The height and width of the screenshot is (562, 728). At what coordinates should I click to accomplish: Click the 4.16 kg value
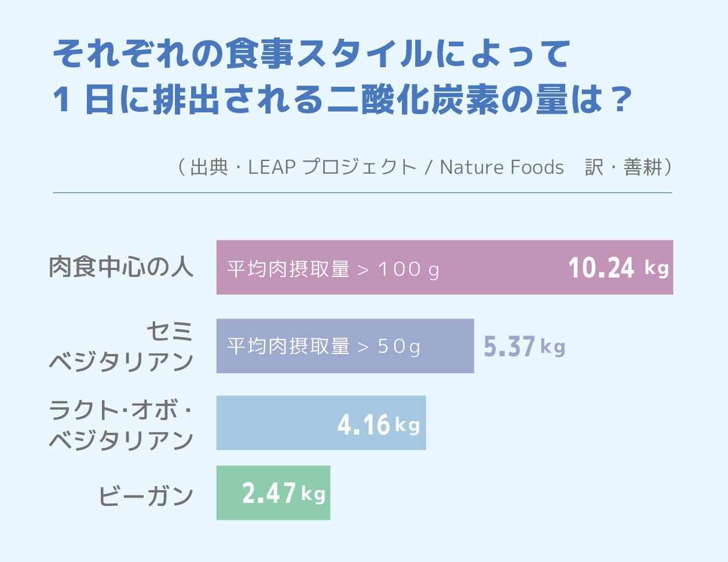[x=379, y=425]
